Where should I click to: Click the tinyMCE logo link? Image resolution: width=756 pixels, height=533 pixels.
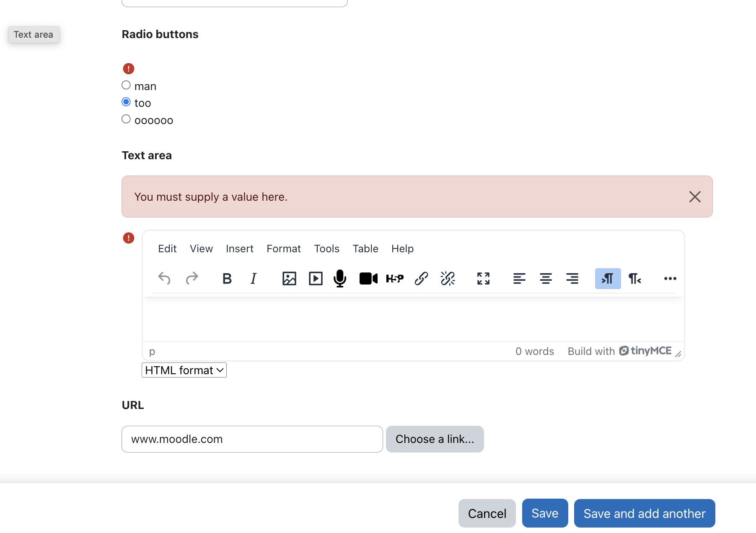tap(645, 351)
